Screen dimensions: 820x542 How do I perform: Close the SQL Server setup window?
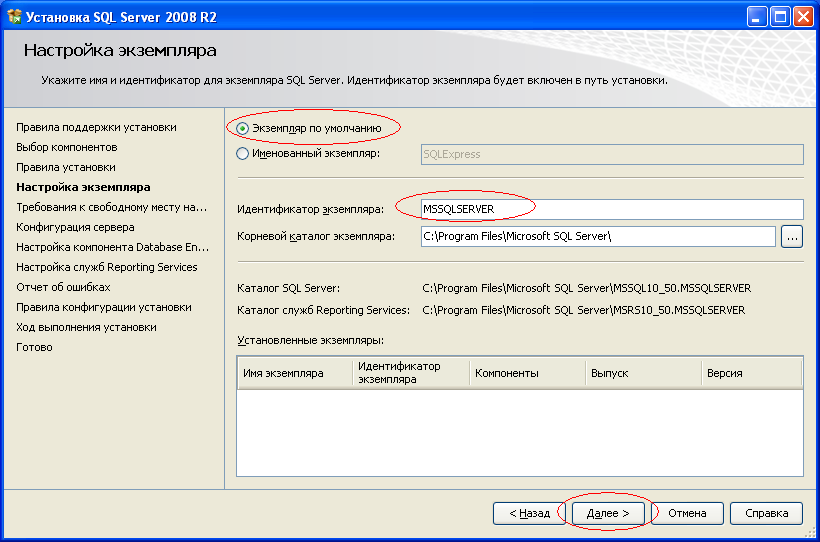(803, 18)
